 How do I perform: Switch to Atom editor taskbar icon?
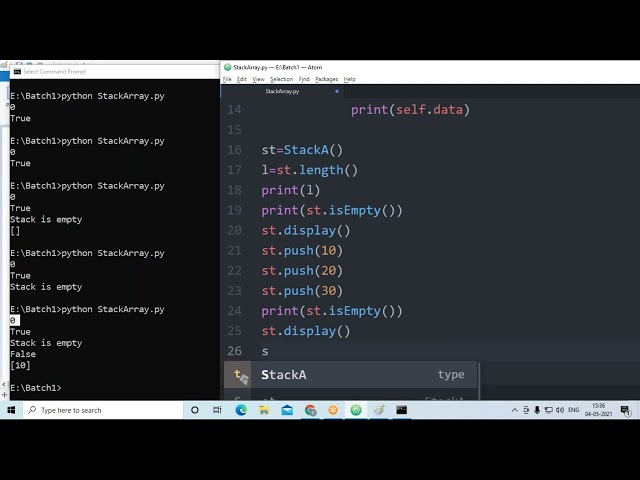pos(356,410)
